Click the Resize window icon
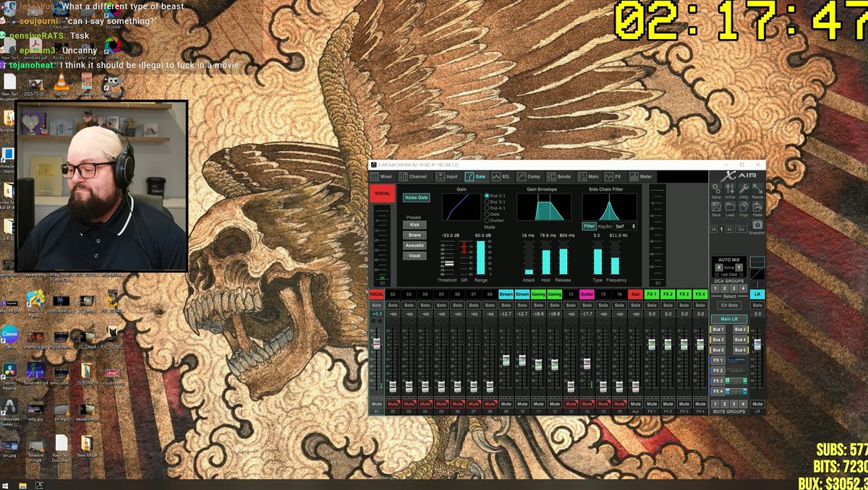The width and height of the screenshot is (868, 490). (757, 191)
